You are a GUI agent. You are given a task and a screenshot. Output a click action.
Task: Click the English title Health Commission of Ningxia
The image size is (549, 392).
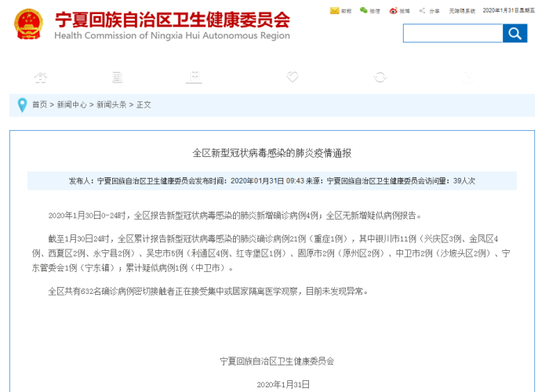point(173,36)
